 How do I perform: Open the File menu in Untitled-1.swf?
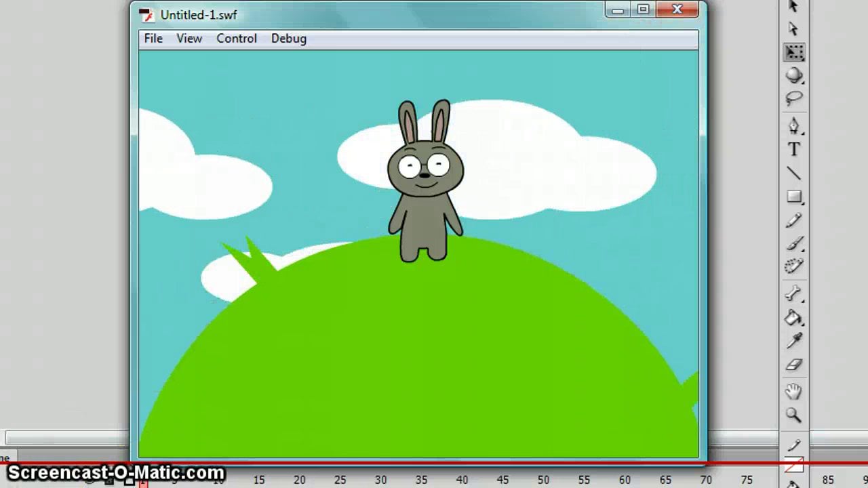pyautogui.click(x=153, y=39)
